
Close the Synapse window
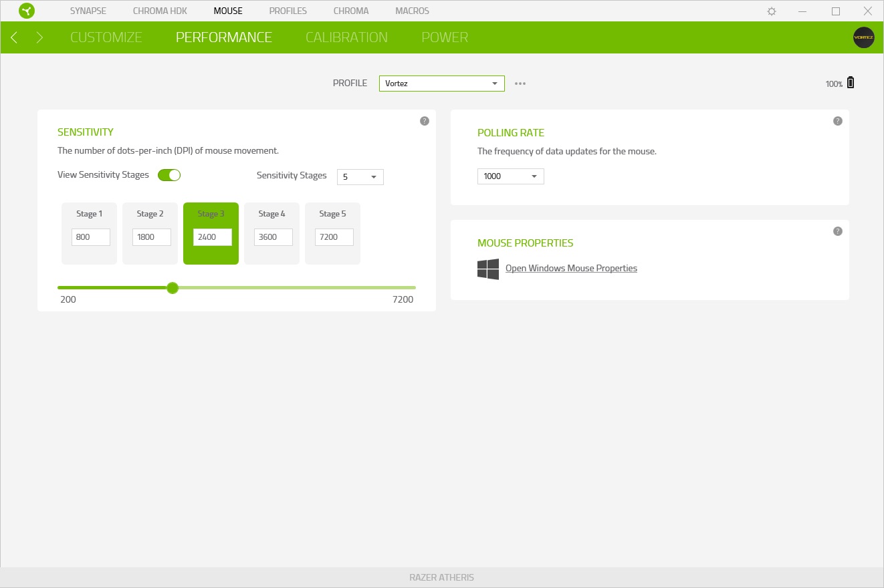pyautogui.click(x=868, y=11)
